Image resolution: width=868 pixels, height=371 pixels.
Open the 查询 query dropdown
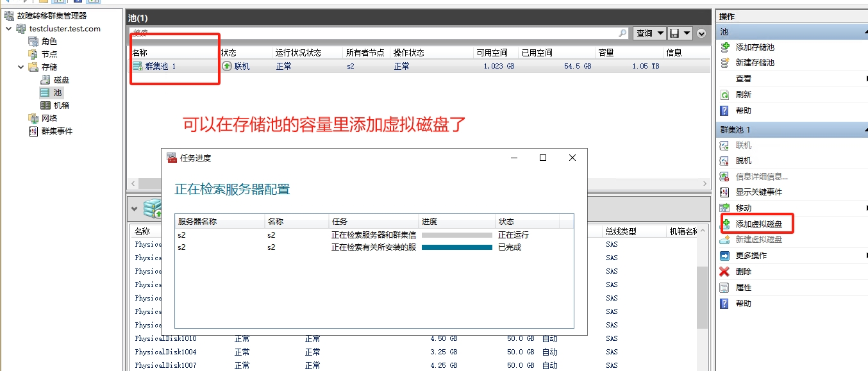649,33
